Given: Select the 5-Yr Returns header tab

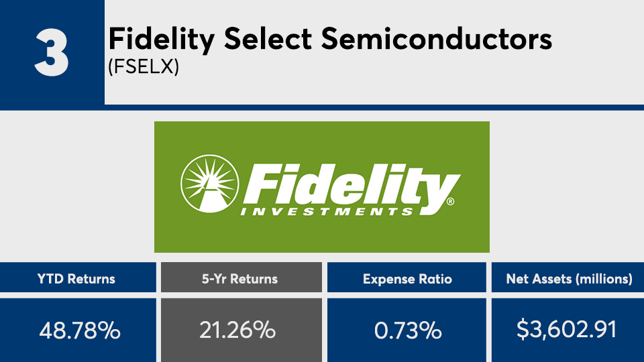Looking at the screenshot, I should (241, 278).
